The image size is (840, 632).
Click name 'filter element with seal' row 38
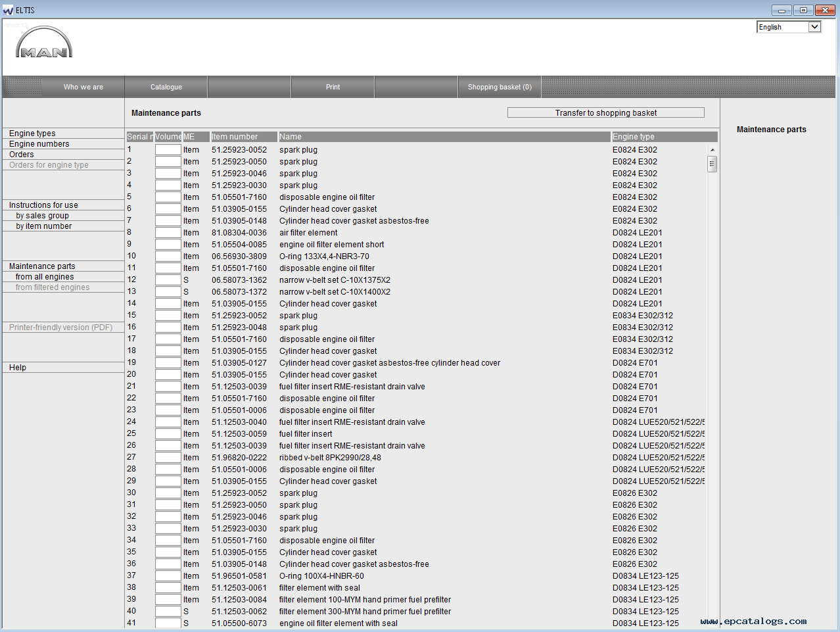click(x=319, y=588)
